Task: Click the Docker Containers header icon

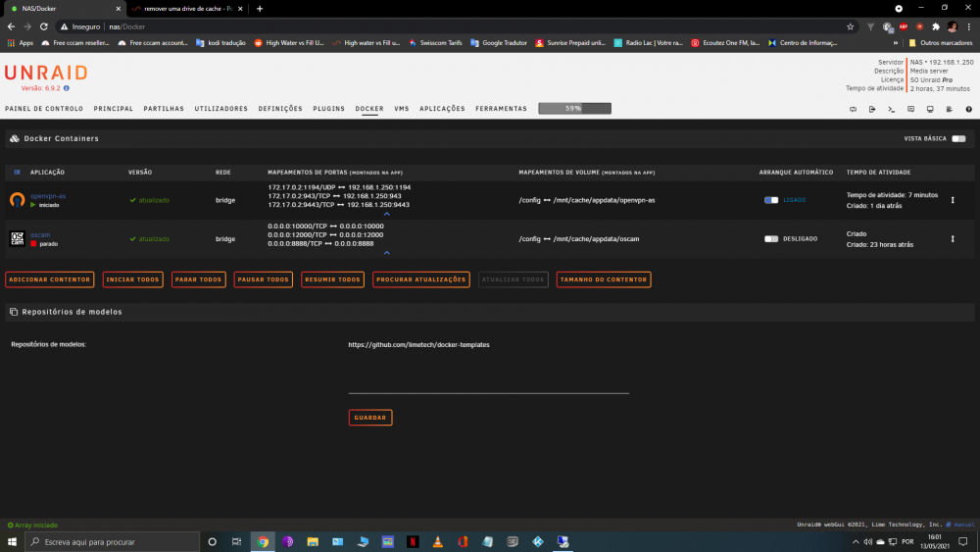Action: coord(15,139)
